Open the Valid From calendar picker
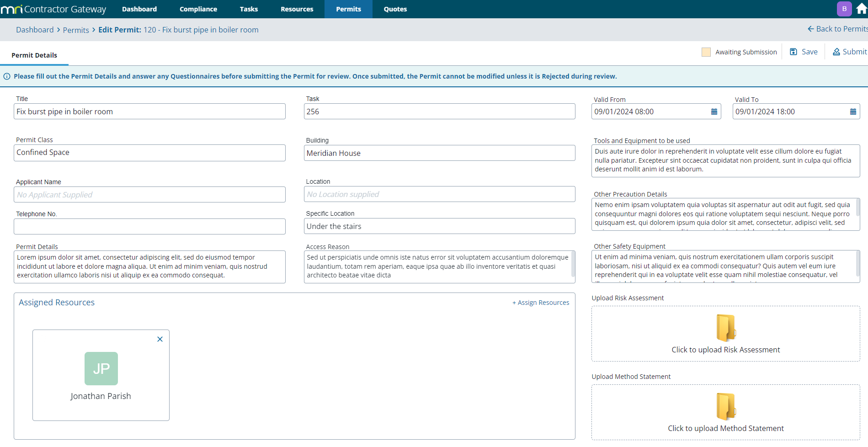 [x=714, y=112]
